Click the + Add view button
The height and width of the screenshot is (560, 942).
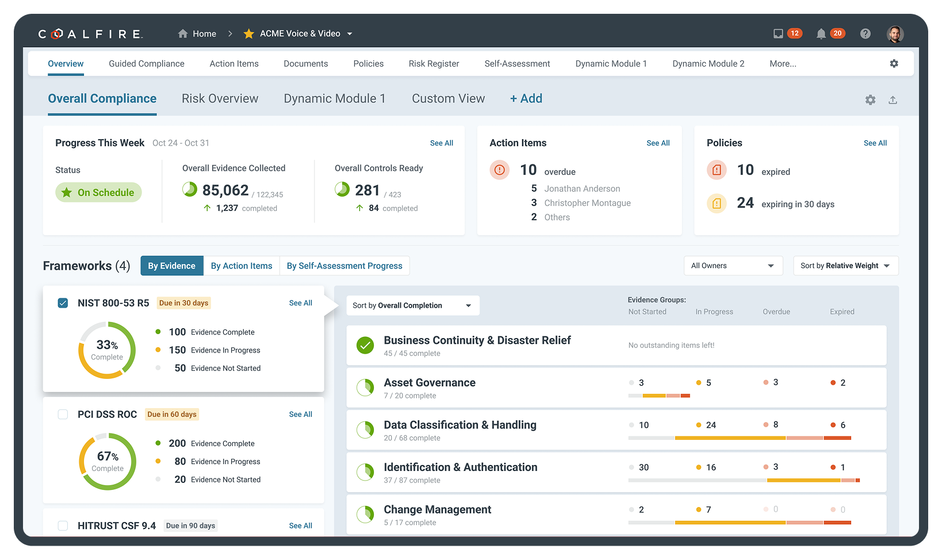click(526, 99)
